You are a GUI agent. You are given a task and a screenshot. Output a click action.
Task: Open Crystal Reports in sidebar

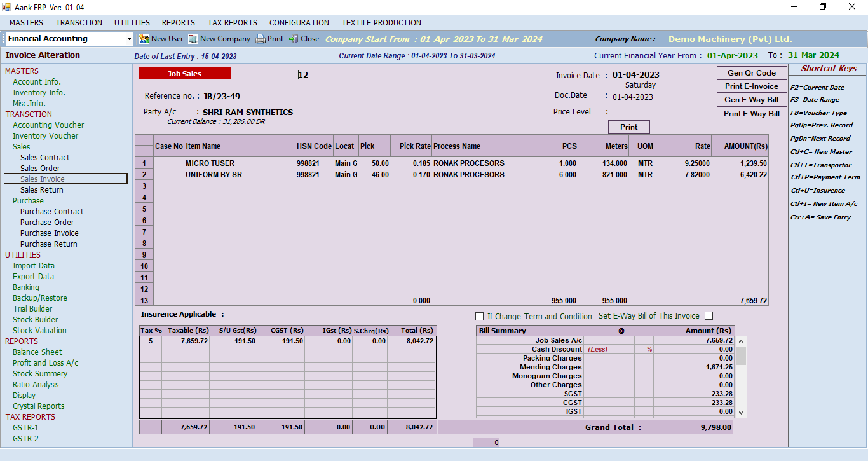(38, 406)
